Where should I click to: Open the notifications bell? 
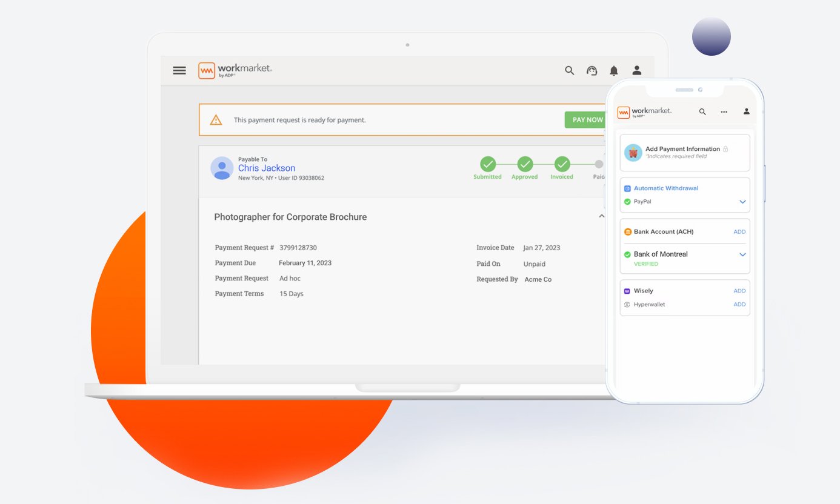(x=614, y=71)
